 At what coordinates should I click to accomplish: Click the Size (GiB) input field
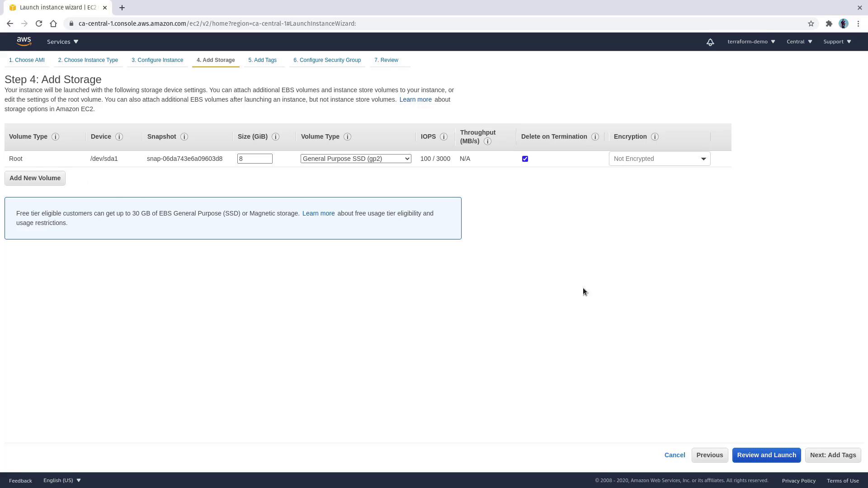(x=255, y=159)
